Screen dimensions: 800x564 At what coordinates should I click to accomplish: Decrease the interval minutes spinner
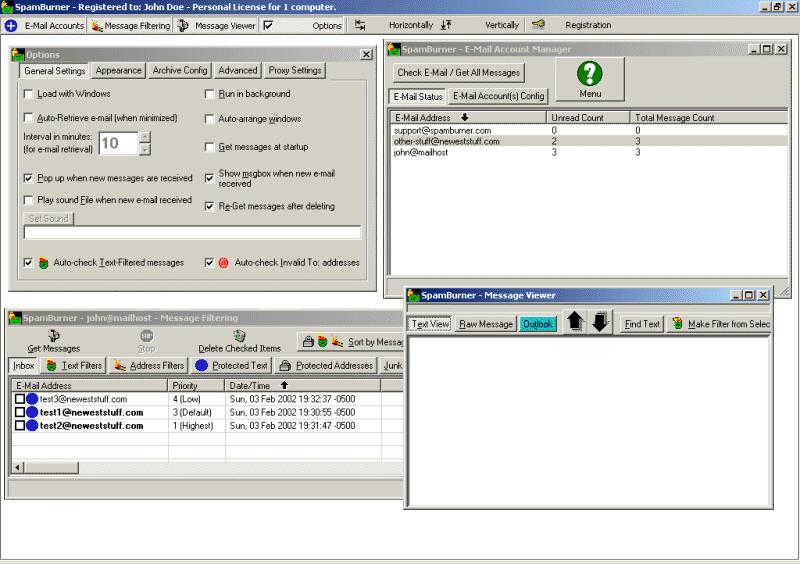coord(145,149)
